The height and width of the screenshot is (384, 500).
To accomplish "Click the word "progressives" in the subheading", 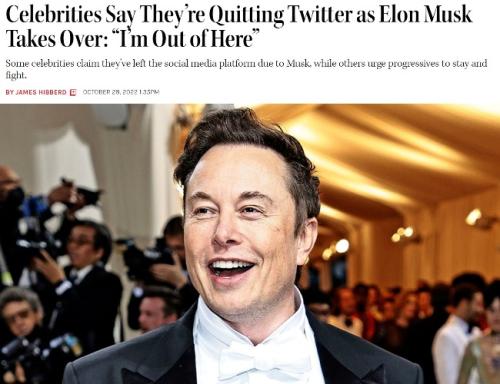I will coord(414,63).
